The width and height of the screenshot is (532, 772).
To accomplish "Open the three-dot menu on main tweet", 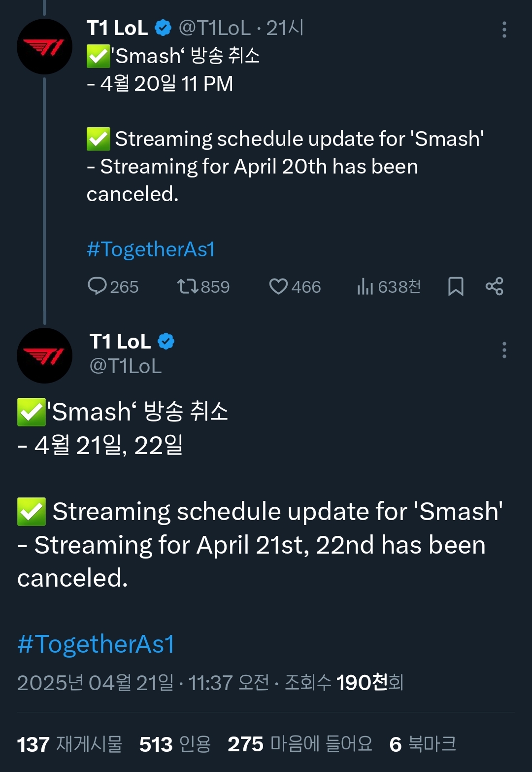I will [x=504, y=350].
